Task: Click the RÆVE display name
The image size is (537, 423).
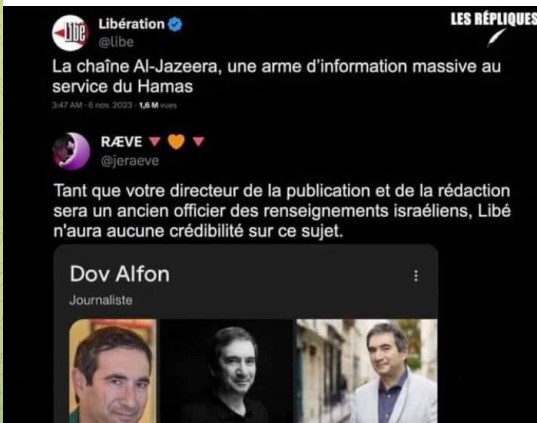Action: [x=121, y=142]
